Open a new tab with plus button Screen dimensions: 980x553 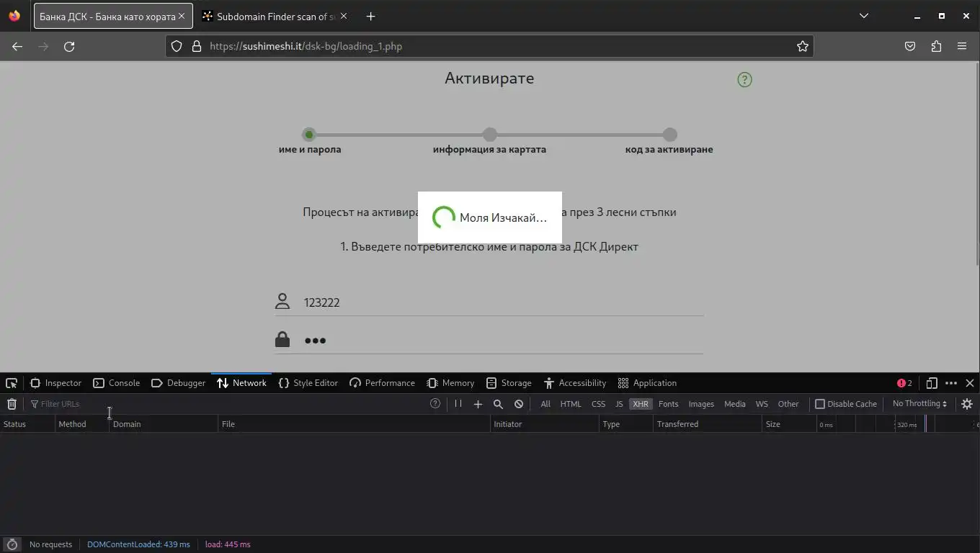(x=370, y=16)
